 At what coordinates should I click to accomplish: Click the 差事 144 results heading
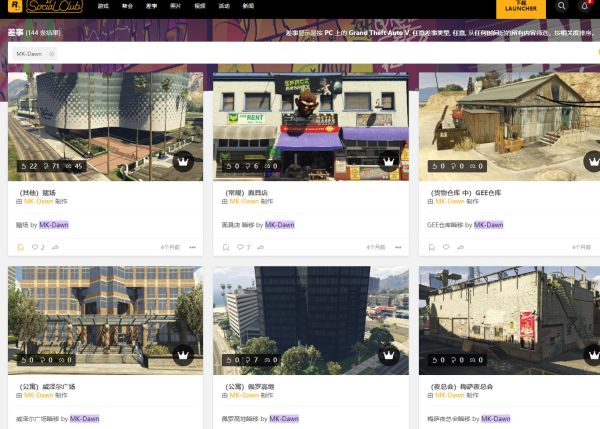[34, 33]
